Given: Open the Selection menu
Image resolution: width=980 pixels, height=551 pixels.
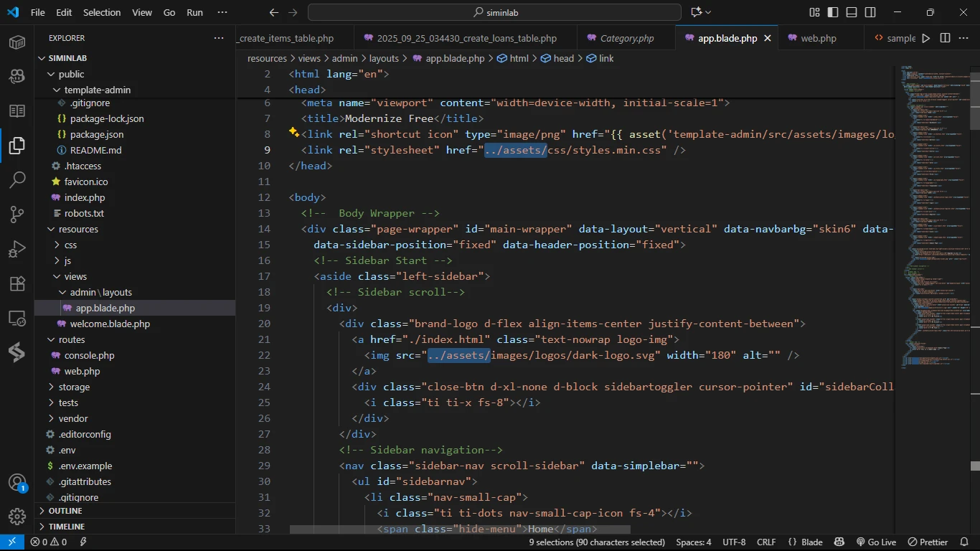Looking at the screenshot, I should point(102,12).
